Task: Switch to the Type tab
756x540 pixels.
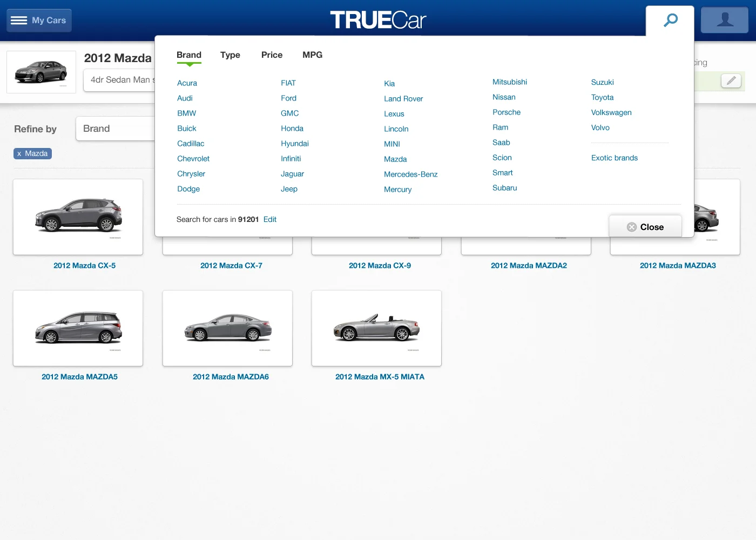Action: [230, 55]
